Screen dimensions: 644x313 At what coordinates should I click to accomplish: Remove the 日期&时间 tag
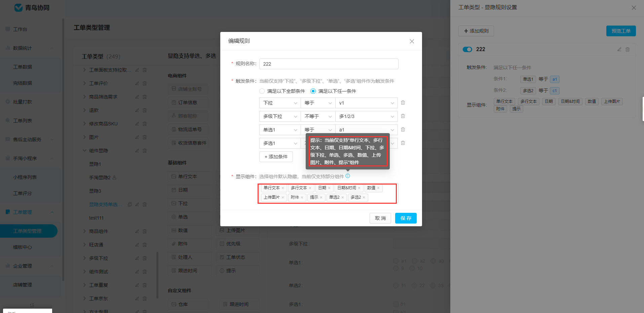(x=359, y=188)
